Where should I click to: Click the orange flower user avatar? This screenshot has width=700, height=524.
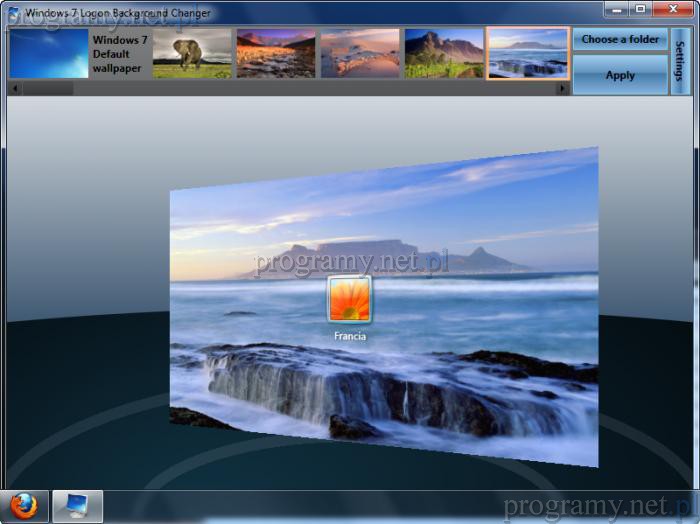click(x=349, y=299)
